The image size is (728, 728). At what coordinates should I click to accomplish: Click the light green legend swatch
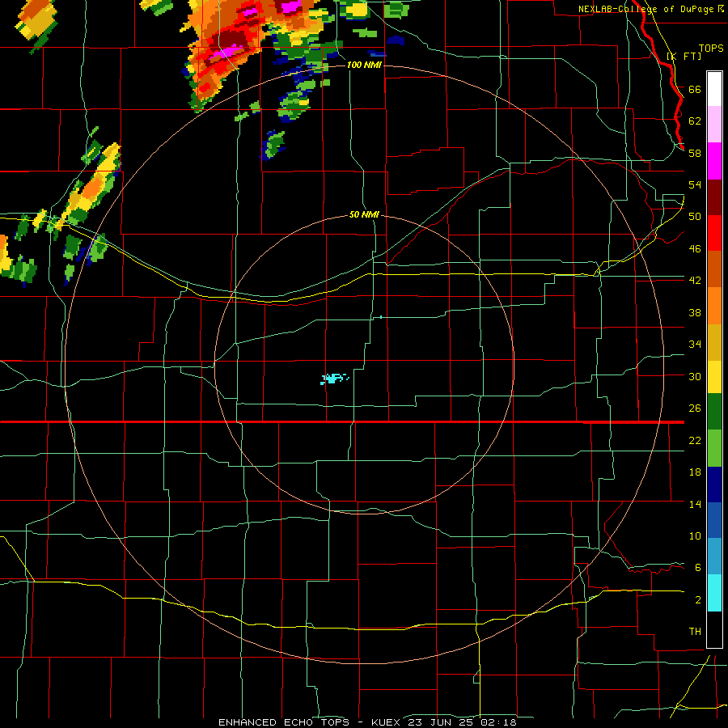pyautogui.click(x=714, y=448)
